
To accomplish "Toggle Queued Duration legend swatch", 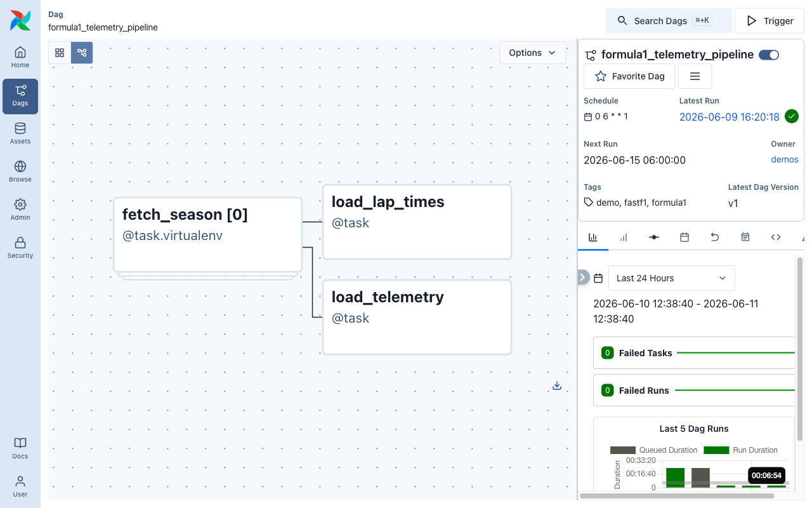I will click(x=623, y=450).
